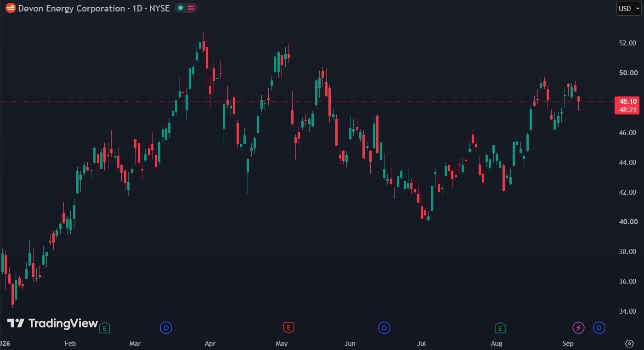The image size is (644, 350).
Task: Click the 52.00 price axis label
Action: coord(627,43)
